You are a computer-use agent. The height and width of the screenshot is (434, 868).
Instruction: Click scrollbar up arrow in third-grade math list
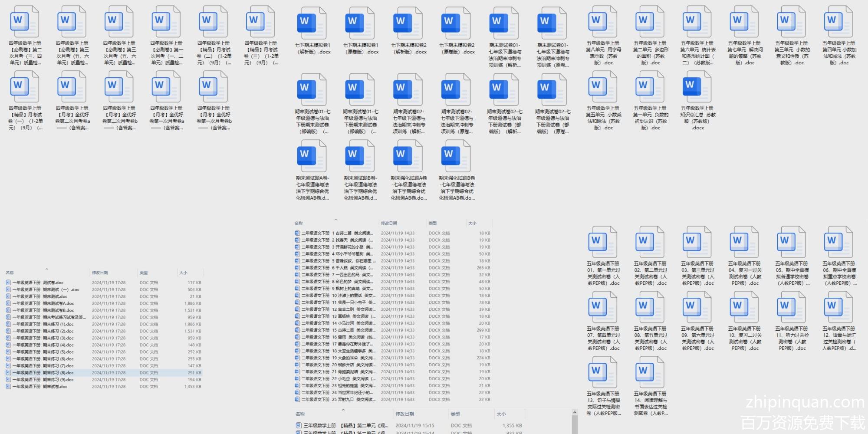tap(575, 413)
